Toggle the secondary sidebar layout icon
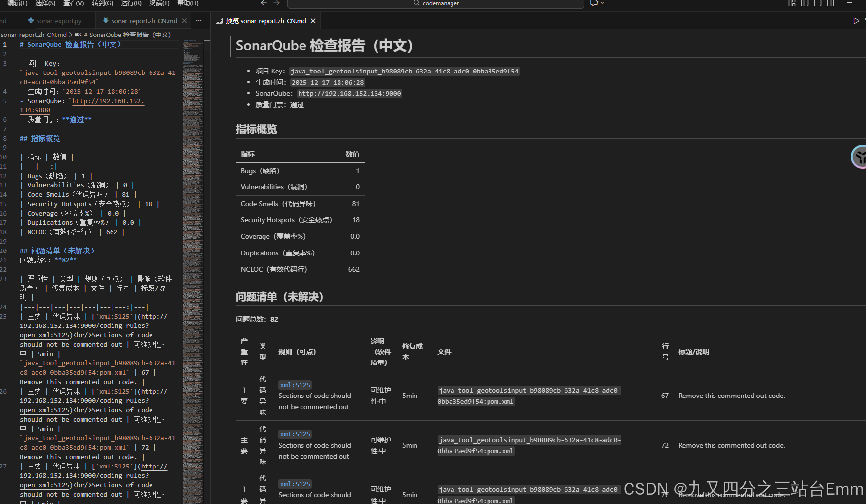This screenshot has height=504, width=866. point(830,3)
